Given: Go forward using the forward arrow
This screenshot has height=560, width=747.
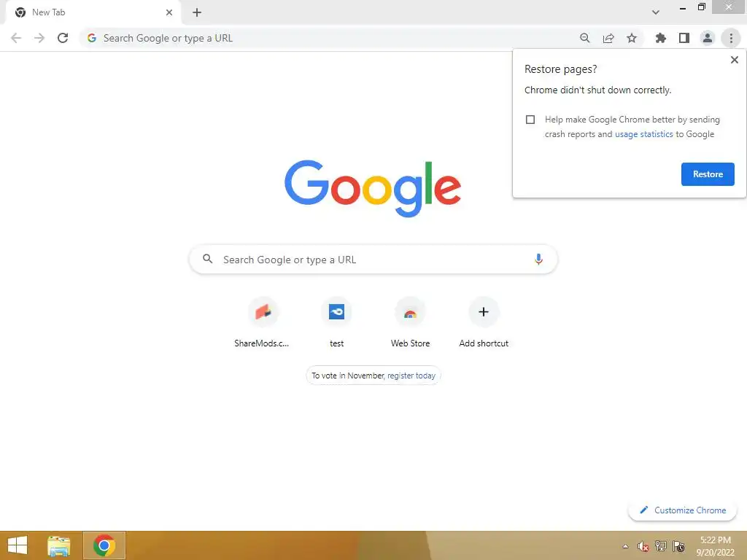Looking at the screenshot, I should click(x=39, y=38).
